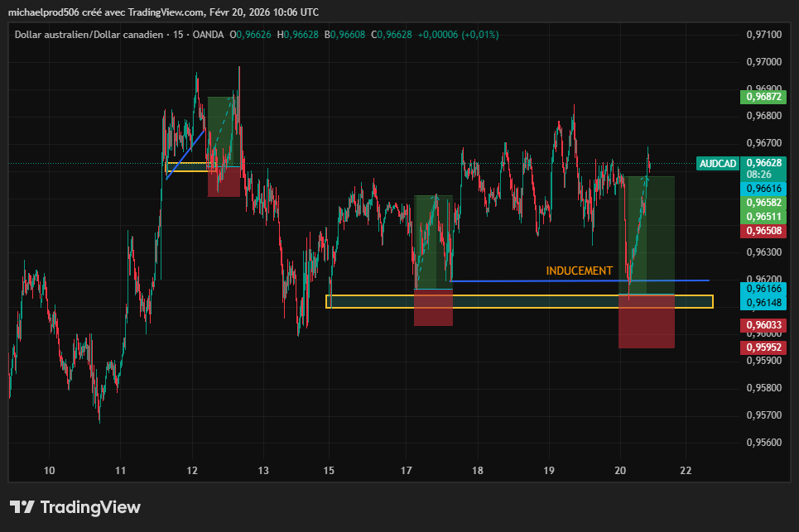Click the 08:26 candle countdown timer
The width and height of the screenshot is (799, 532).
[759, 175]
